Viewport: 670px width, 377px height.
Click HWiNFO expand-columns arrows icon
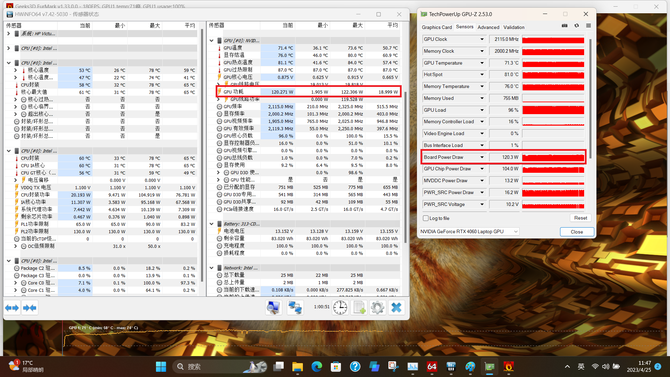point(12,308)
